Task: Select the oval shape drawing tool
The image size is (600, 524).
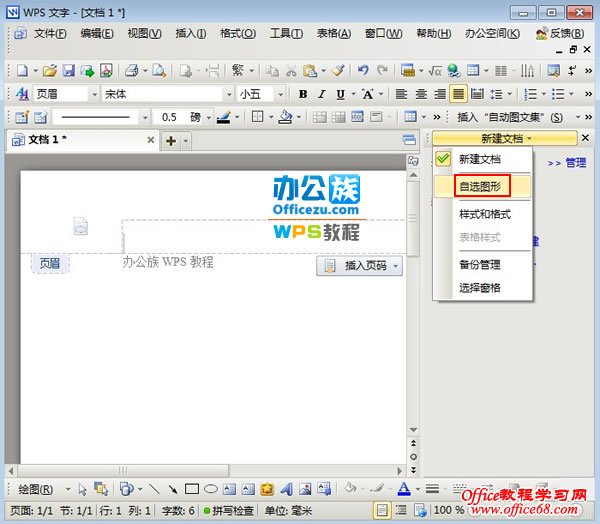Action: point(210,489)
